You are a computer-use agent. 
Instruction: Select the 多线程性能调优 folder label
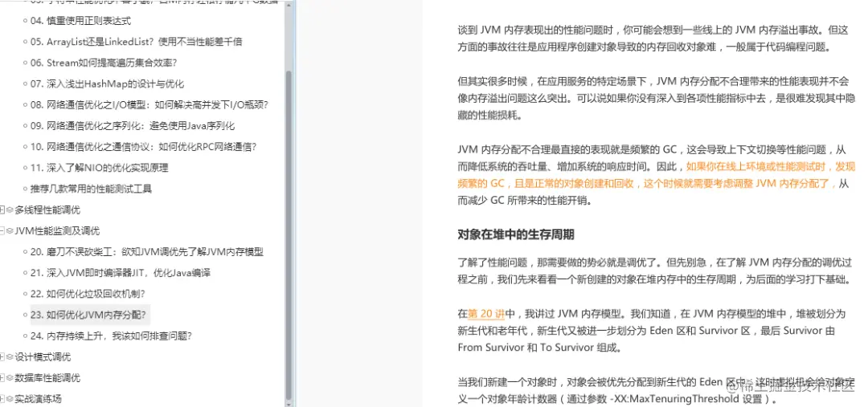[47, 210]
